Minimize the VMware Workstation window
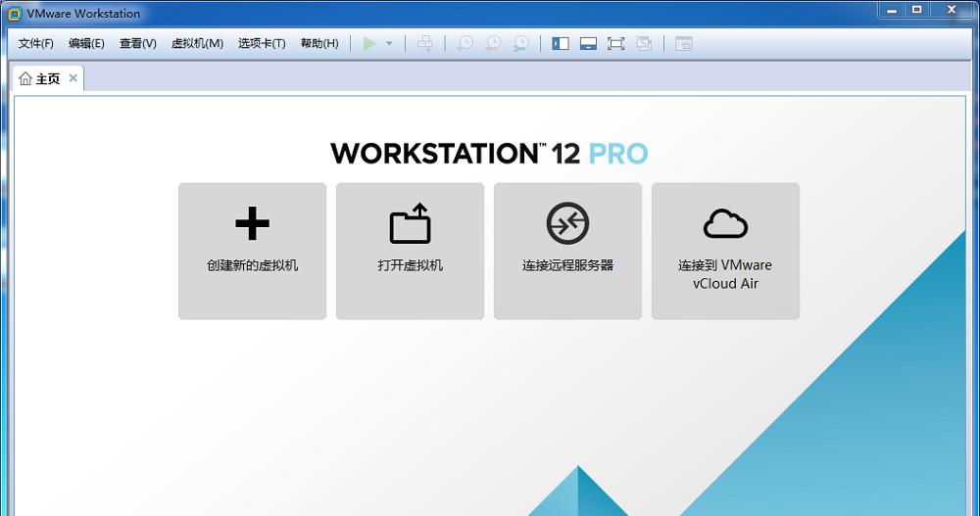 point(892,10)
